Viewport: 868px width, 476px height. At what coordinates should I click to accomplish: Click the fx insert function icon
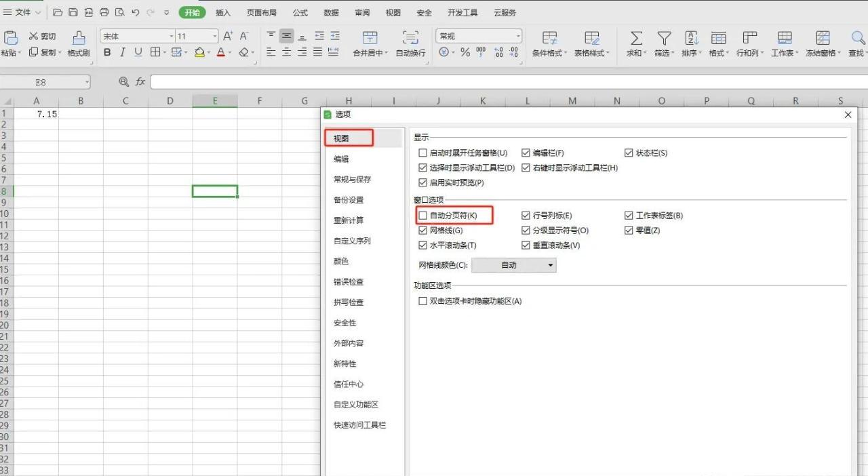140,81
